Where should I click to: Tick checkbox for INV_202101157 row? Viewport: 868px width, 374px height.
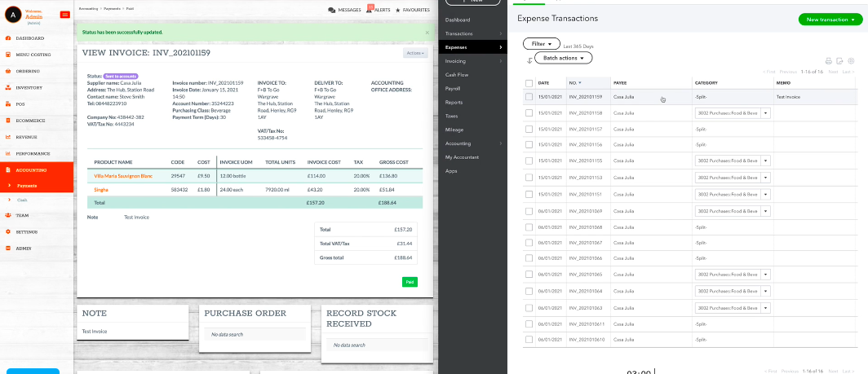529,129
